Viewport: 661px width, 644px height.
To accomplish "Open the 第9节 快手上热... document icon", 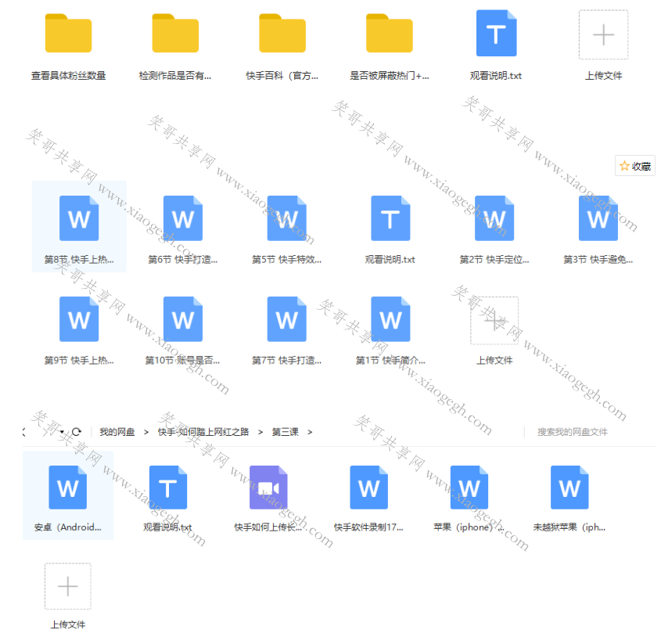I will click(x=79, y=318).
